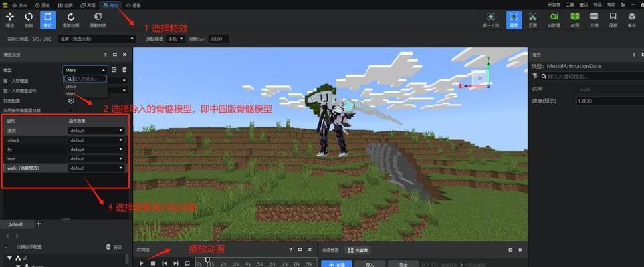Click the help icon in properties panel
The image size is (644, 267).
pos(634,55)
